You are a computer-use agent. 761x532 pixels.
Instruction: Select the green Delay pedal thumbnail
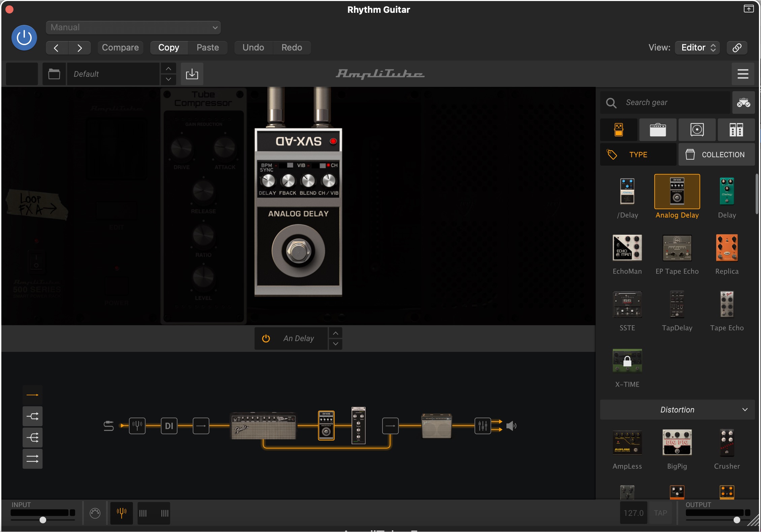[727, 191]
